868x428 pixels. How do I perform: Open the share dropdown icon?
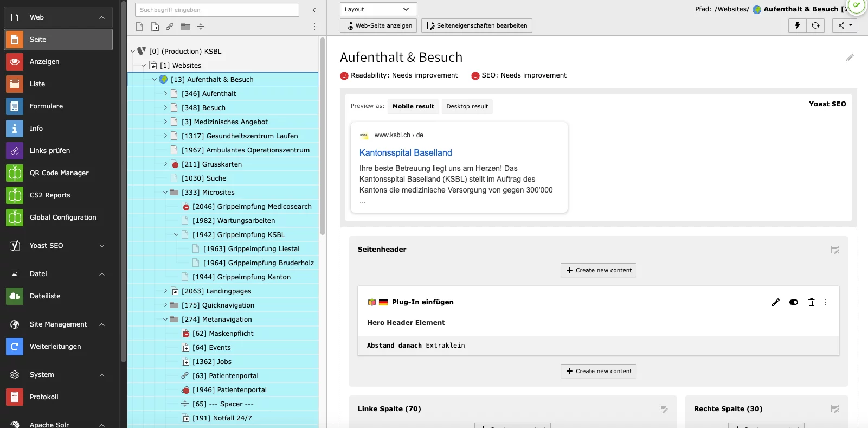(844, 25)
